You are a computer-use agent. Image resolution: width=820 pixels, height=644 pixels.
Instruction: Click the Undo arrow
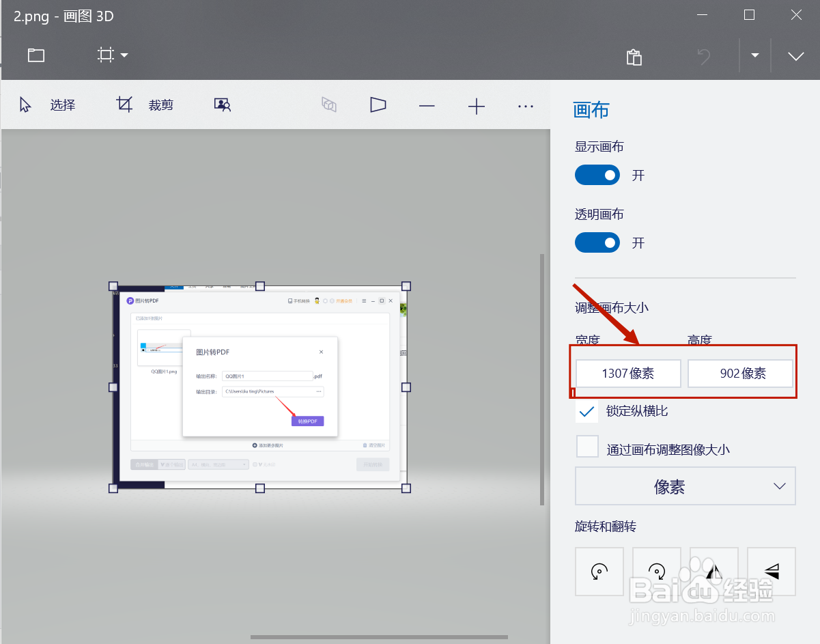point(704,56)
